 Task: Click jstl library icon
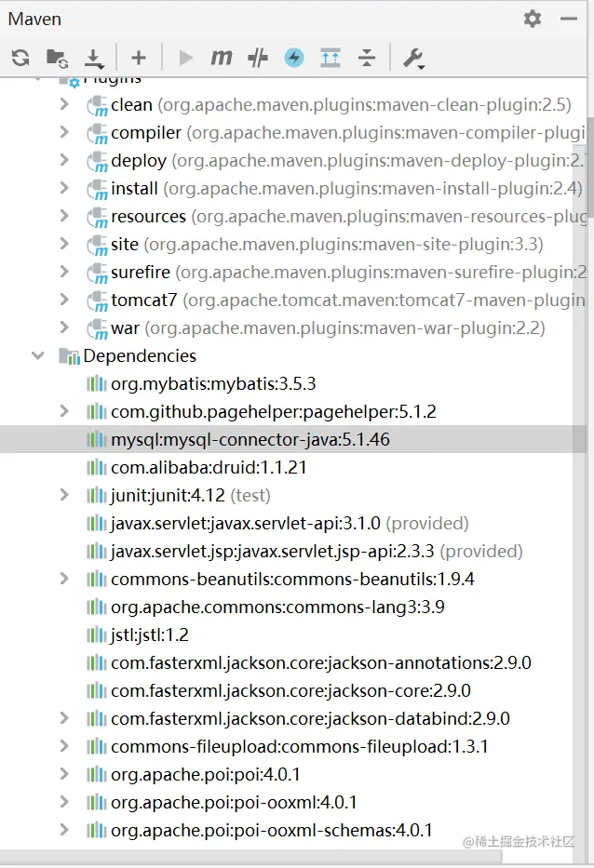click(97, 634)
